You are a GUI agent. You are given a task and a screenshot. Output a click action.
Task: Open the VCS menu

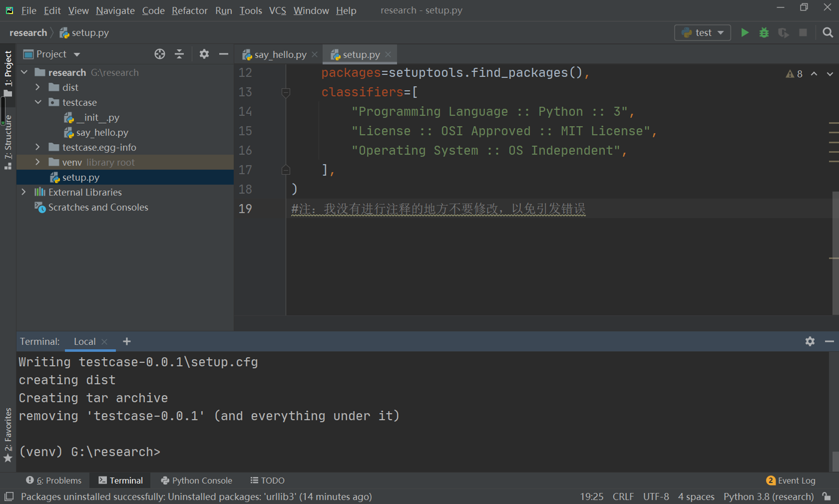[x=277, y=10]
